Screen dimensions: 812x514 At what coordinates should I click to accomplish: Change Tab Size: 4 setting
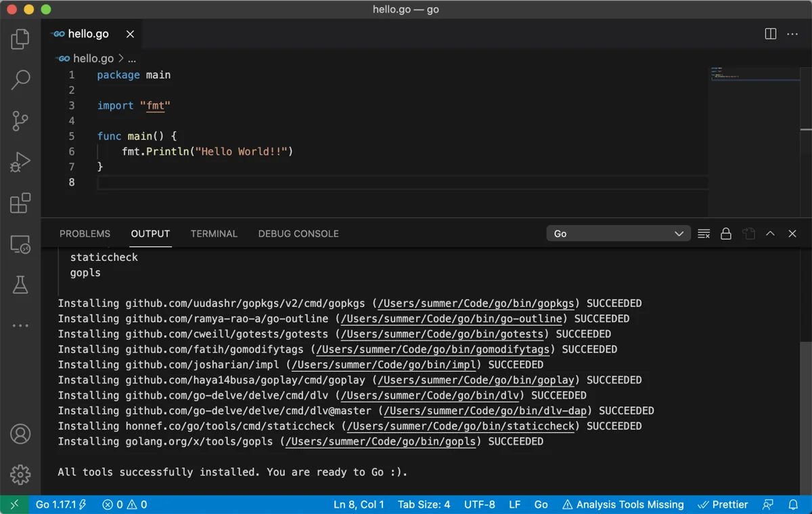click(424, 505)
